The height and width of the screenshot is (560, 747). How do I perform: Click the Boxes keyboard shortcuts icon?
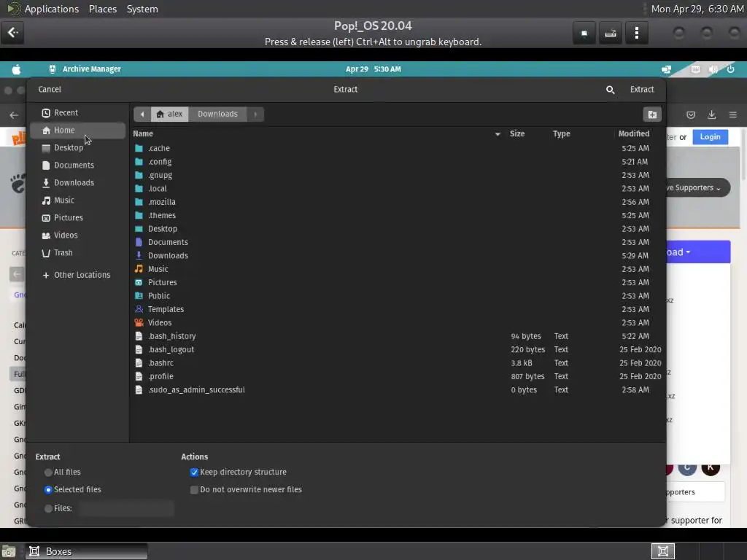pyautogui.click(x=611, y=33)
